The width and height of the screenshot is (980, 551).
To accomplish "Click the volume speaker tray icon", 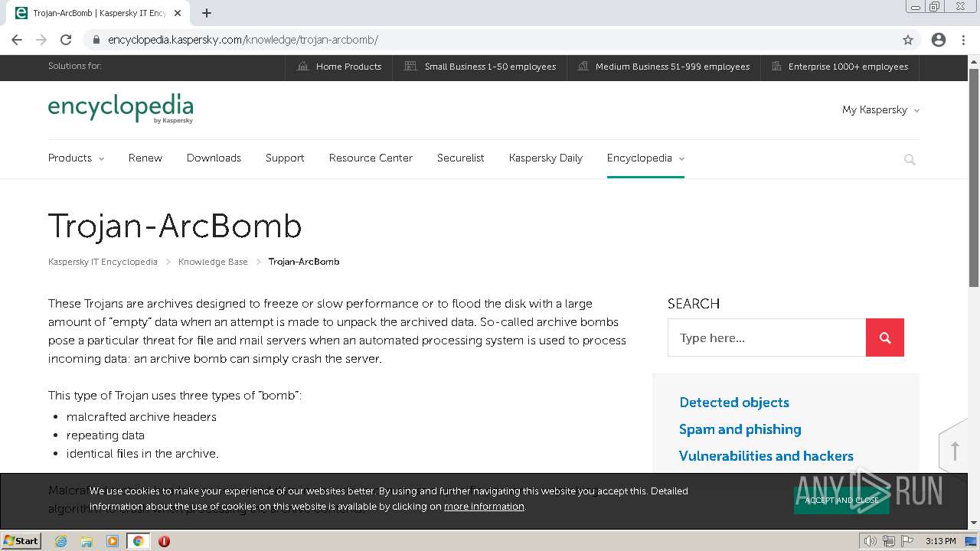I will [870, 541].
